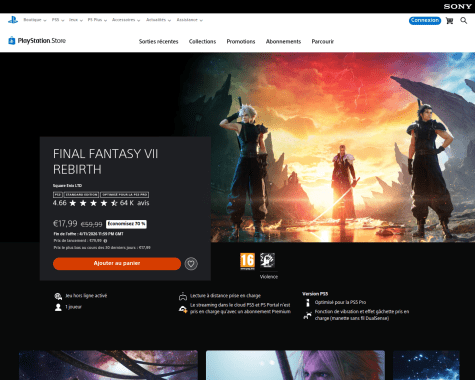Click the Standard Edition tag
This screenshot has height=380, width=475.
81,195
